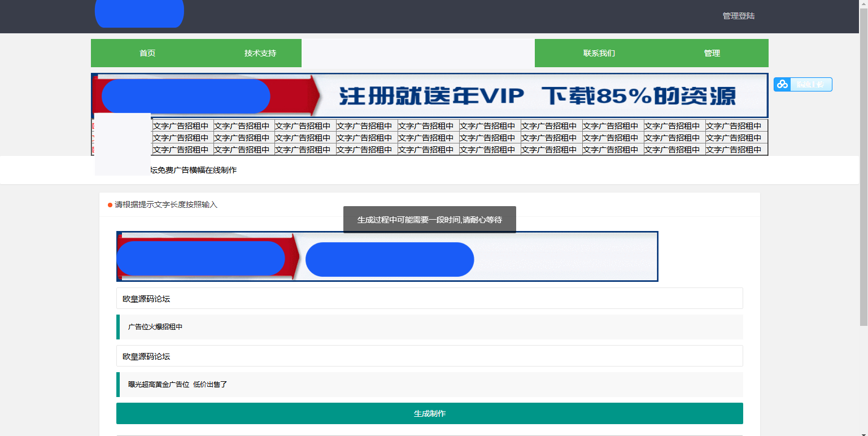Click the 曝光超高黄金广告位 input field
Image resolution: width=868 pixels, height=436 pixels.
pos(429,385)
